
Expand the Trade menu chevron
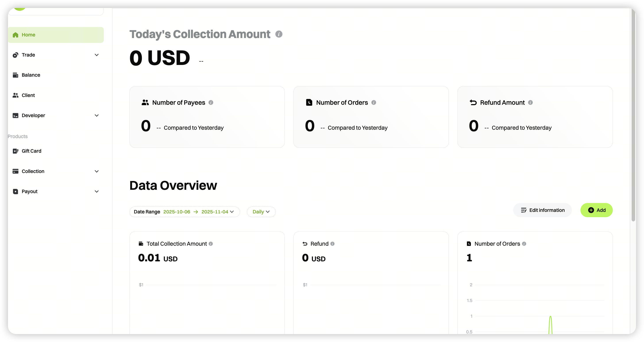point(96,55)
